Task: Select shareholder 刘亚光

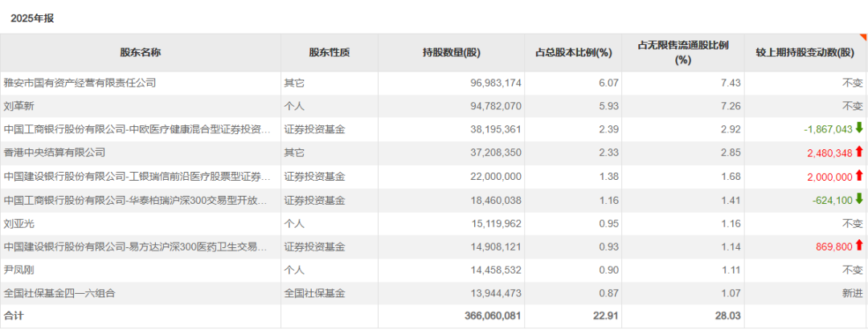Action: coord(19,222)
